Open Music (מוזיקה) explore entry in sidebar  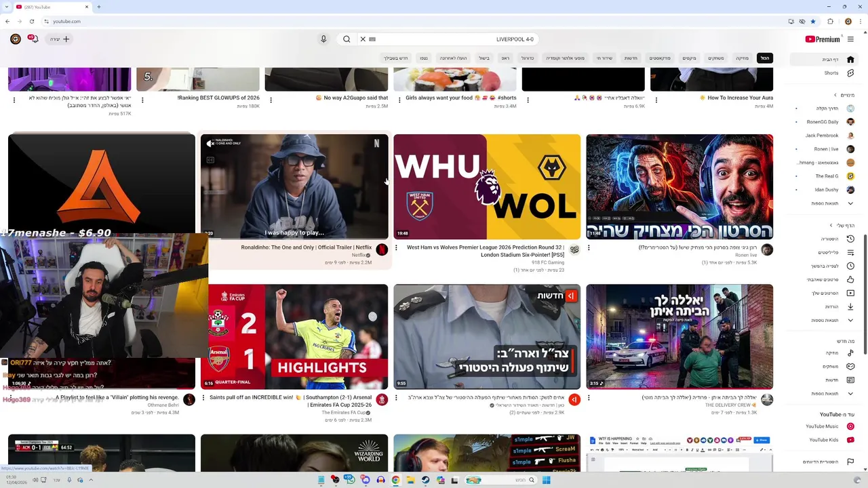824,353
